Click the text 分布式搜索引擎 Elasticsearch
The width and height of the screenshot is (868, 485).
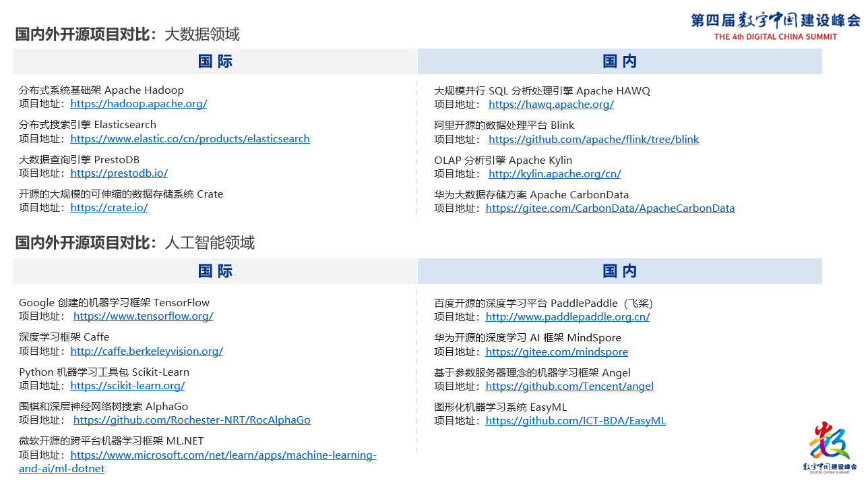tap(88, 125)
